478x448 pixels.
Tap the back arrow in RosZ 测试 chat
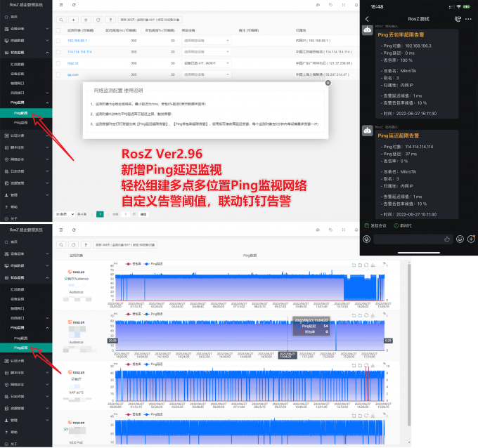(367, 19)
